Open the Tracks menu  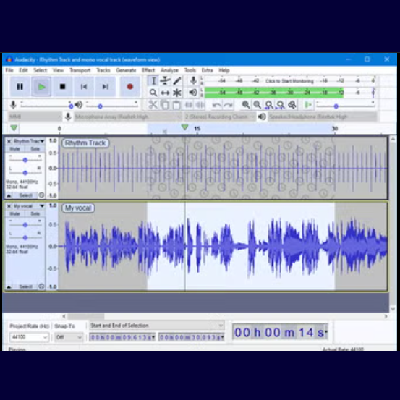pyautogui.click(x=103, y=70)
